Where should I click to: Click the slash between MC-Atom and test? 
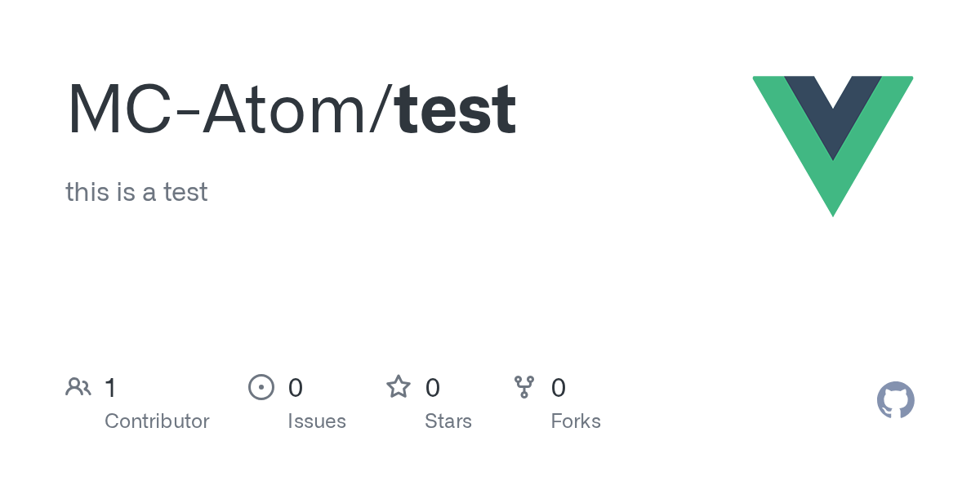(x=382, y=109)
